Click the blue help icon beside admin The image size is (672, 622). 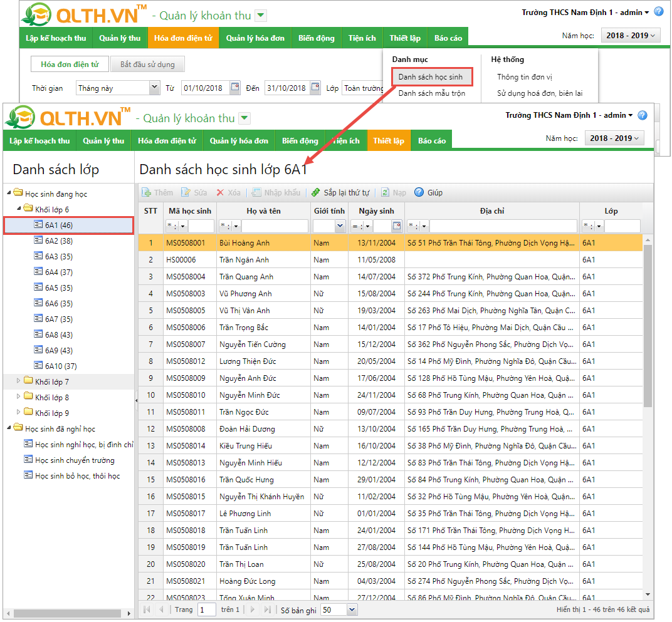[x=642, y=115]
